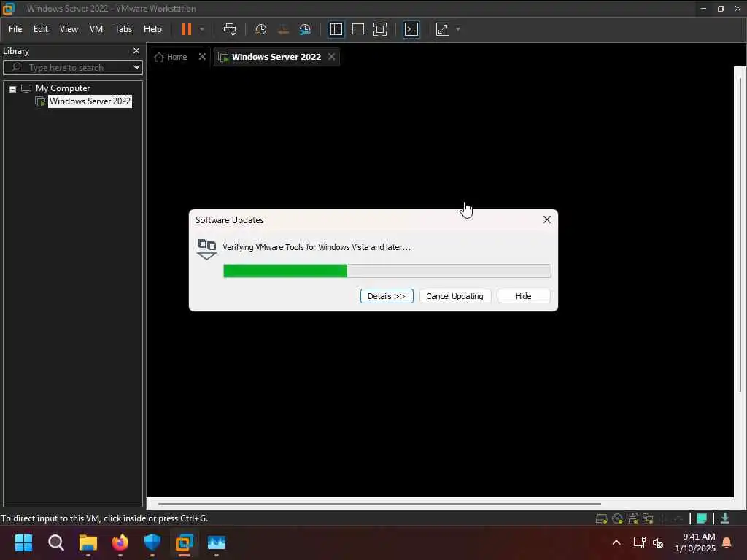This screenshot has width=747, height=560.
Task: Click the network adapter status icon
Action: pyautogui.click(x=648, y=518)
